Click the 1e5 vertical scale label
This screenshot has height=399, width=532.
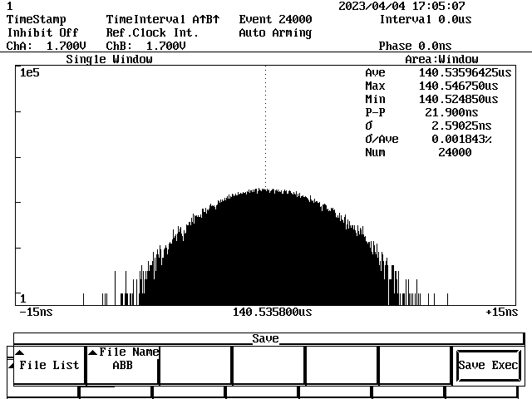(30, 73)
